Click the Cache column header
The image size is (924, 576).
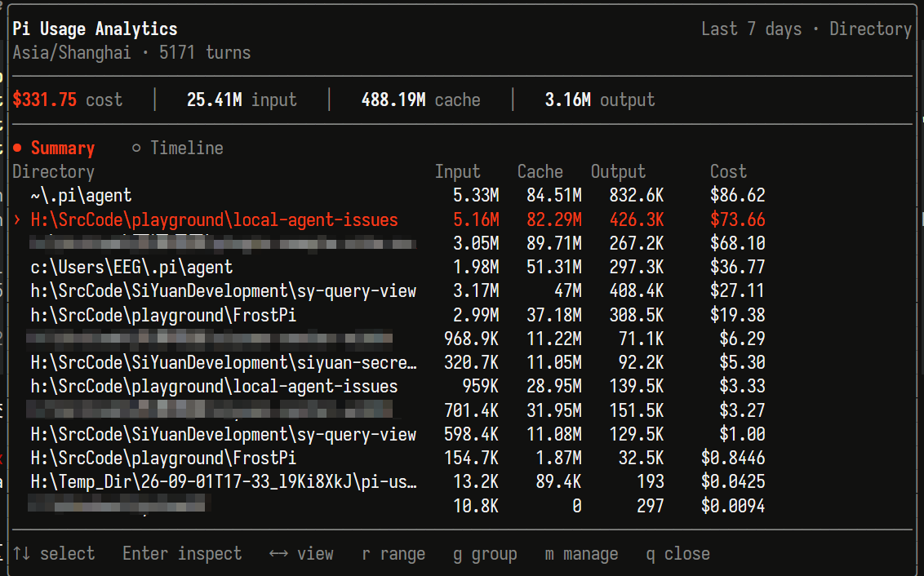[540, 171]
